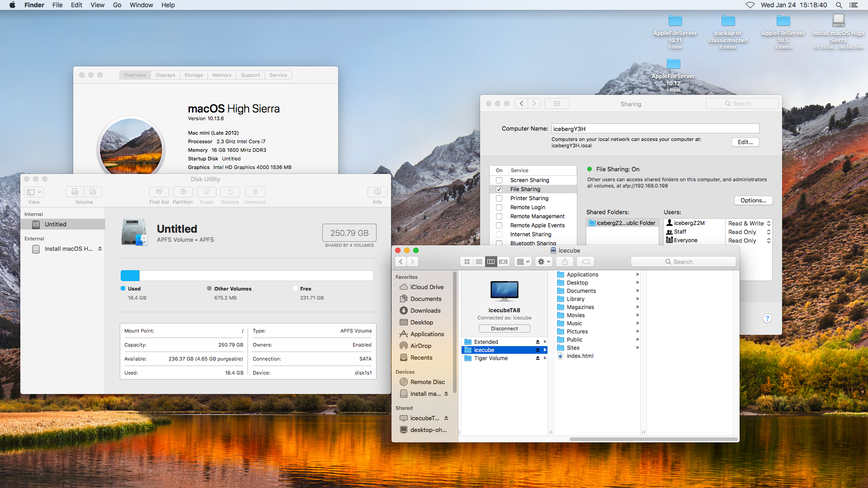868x488 pixels.
Task: Click Edit computer name button
Action: coord(745,142)
